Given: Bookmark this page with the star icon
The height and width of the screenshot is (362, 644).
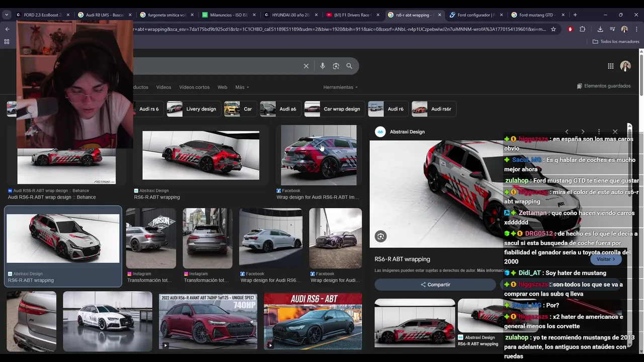Looking at the screenshot, I should pos(553,29).
